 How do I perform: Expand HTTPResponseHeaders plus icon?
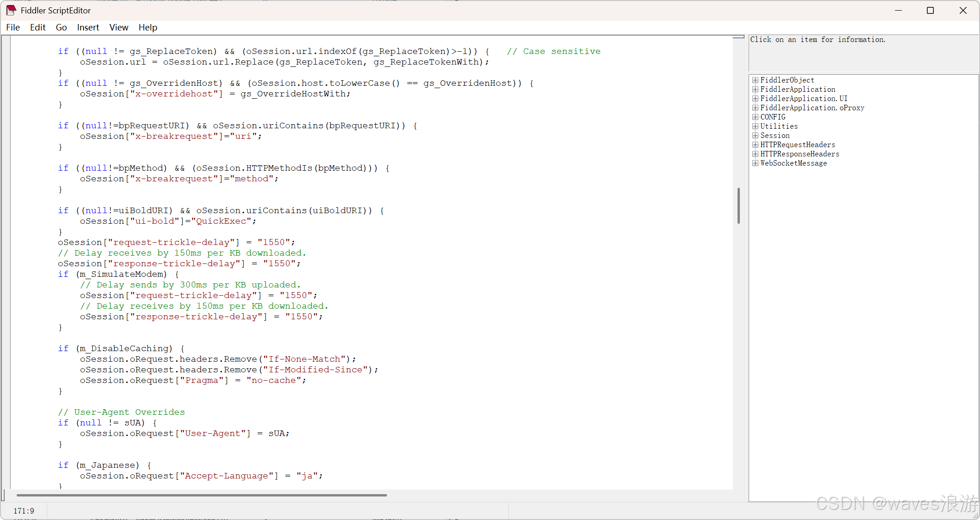(755, 154)
